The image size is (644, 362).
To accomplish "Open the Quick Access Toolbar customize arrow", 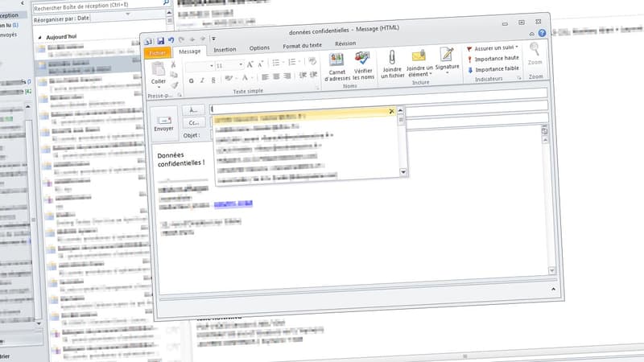I will [x=213, y=39].
